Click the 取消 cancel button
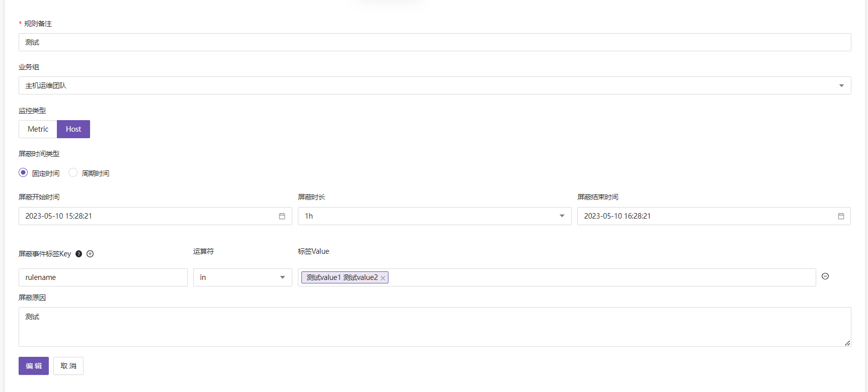The image size is (868, 392). pyautogui.click(x=68, y=366)
